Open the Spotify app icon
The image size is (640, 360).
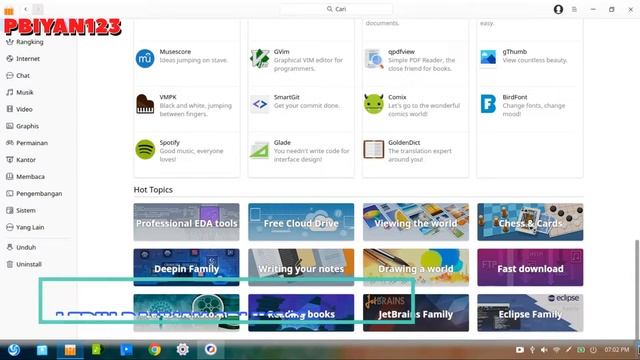click(x=145, y=149)
